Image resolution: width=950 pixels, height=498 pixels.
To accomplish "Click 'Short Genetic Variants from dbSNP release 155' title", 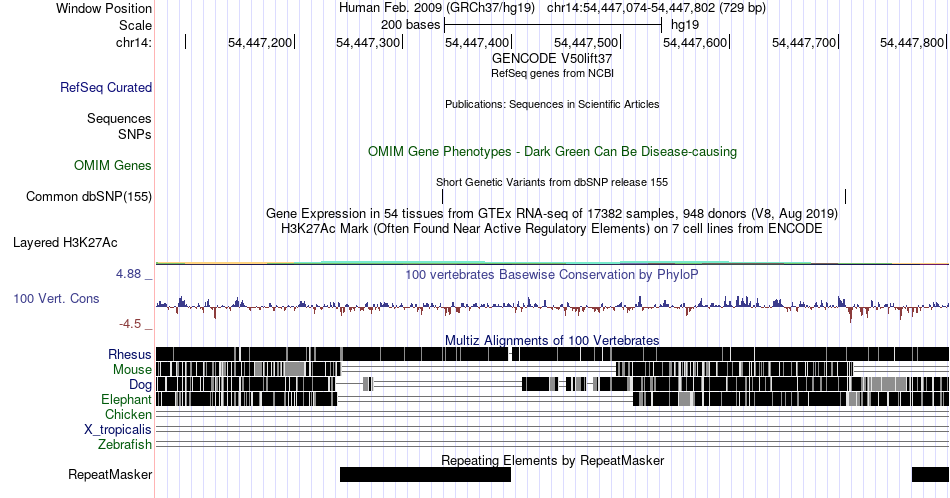I will (x=552, y=182).
